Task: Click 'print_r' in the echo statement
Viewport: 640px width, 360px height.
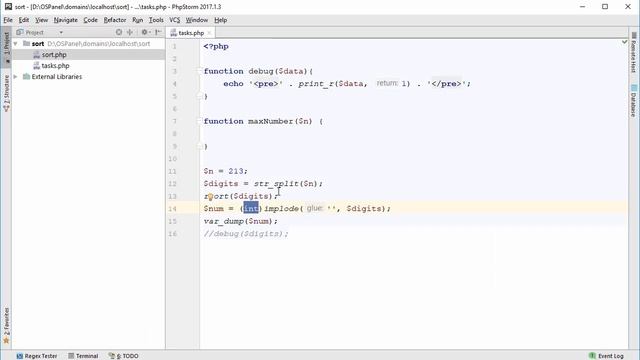Action: pyautogui.click(x=316, y=84)
